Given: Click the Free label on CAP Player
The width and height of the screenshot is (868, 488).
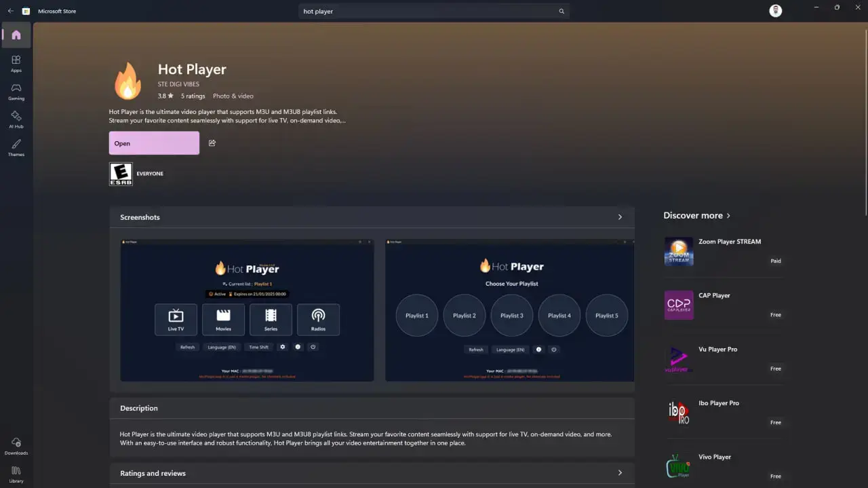Looking at the screenshot, I should tap(776, 315).
